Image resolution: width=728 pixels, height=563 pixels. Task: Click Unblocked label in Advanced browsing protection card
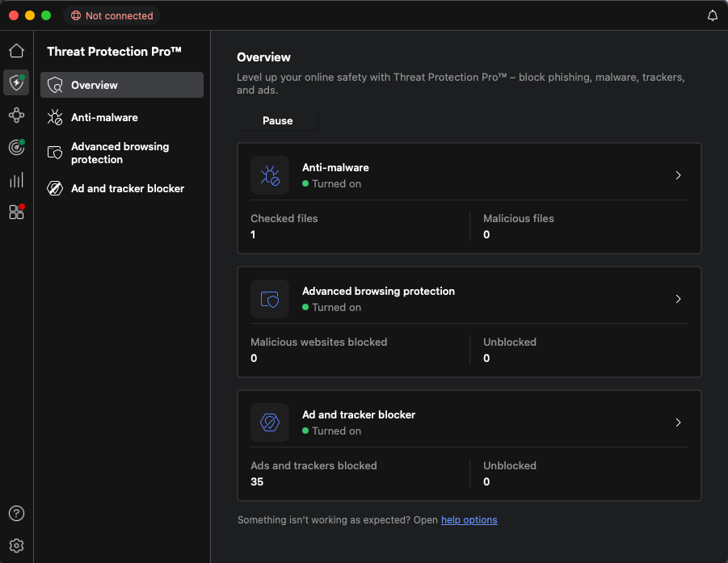510,342
